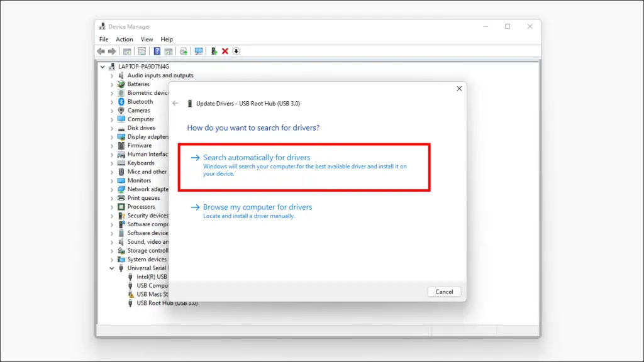Open the Properties toolbar icon

(142, 52)
